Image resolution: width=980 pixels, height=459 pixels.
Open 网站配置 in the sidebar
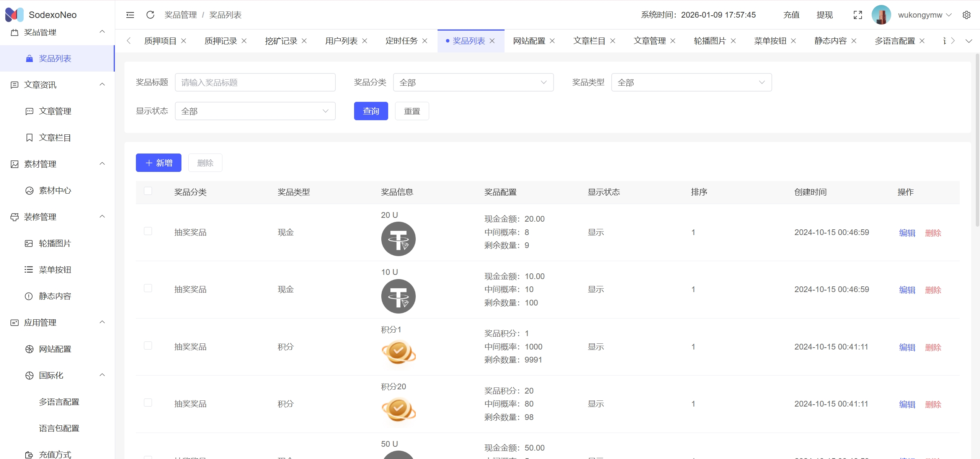pos(55,349)
